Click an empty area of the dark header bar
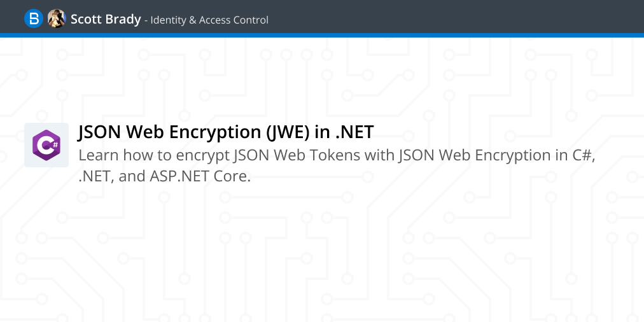 (452, 17)
